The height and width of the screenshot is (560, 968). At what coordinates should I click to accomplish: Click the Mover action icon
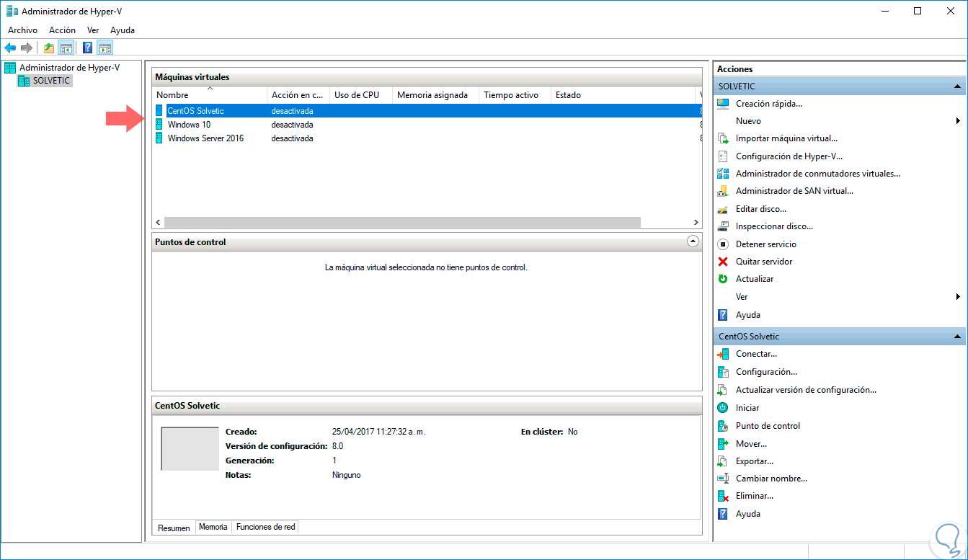click(x=723, y=444)
